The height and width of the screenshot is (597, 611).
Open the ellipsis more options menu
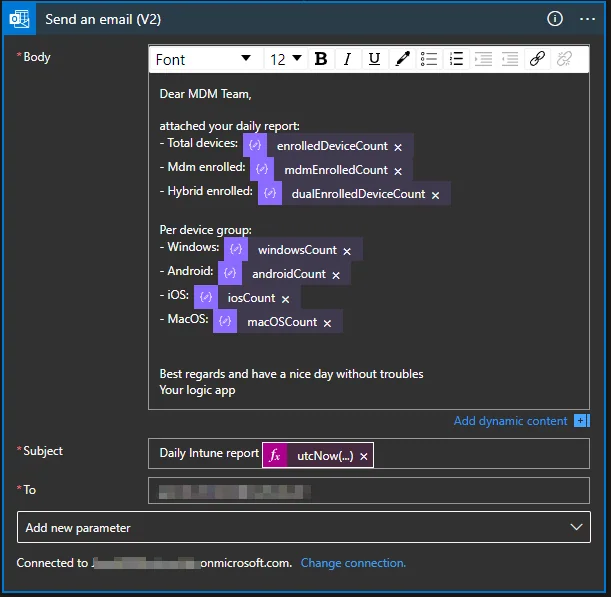(x=587, y=19)
